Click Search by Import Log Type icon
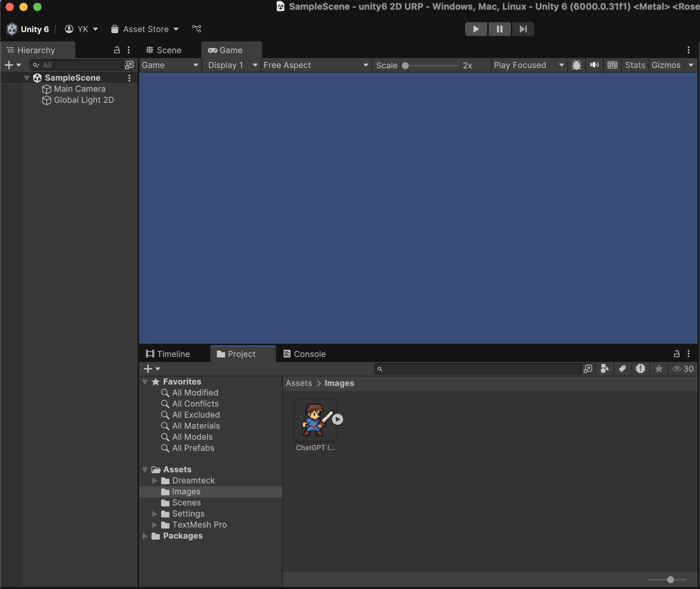The height and width of the screenshot is (589, 700). 640,369
